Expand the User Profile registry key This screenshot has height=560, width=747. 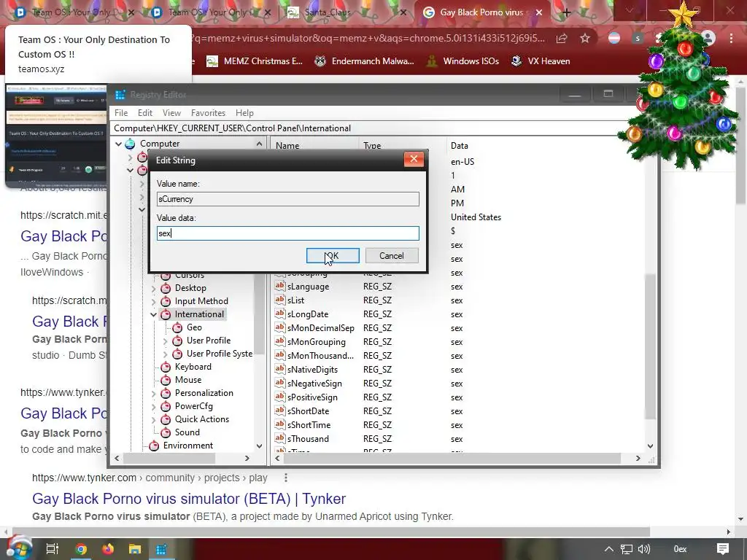coord(166,341)
